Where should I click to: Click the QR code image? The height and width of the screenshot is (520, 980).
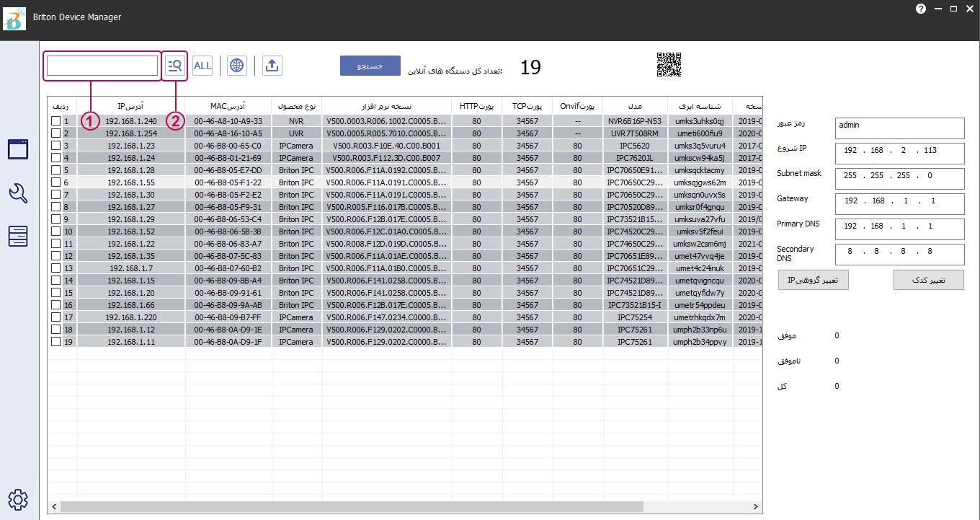pos(669,66)
